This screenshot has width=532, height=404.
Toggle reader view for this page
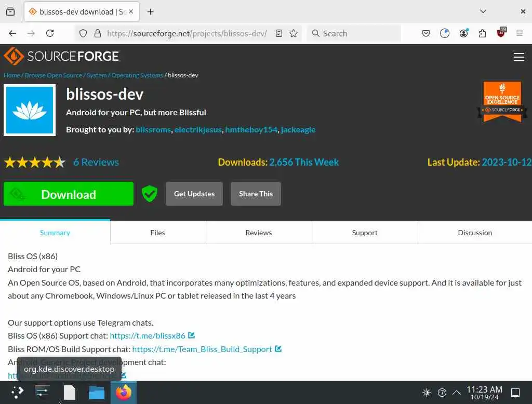tap(279, 33)
